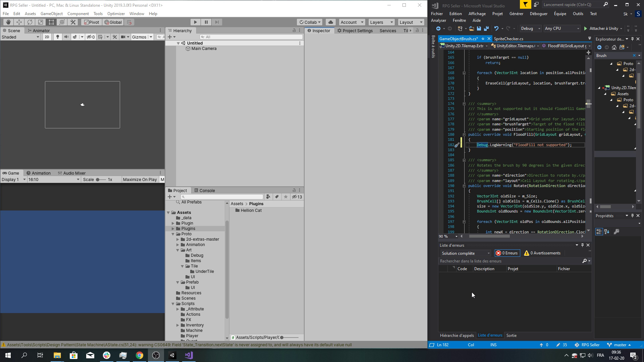Open the GameObject menu in Unity
Viewport: 644px width, 362px height.
[52, 14]
